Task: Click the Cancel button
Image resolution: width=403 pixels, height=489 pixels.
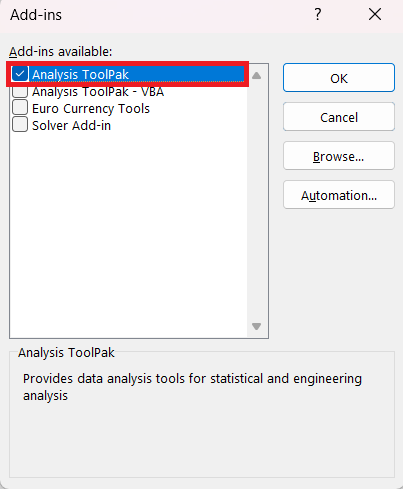Action: 339,117
